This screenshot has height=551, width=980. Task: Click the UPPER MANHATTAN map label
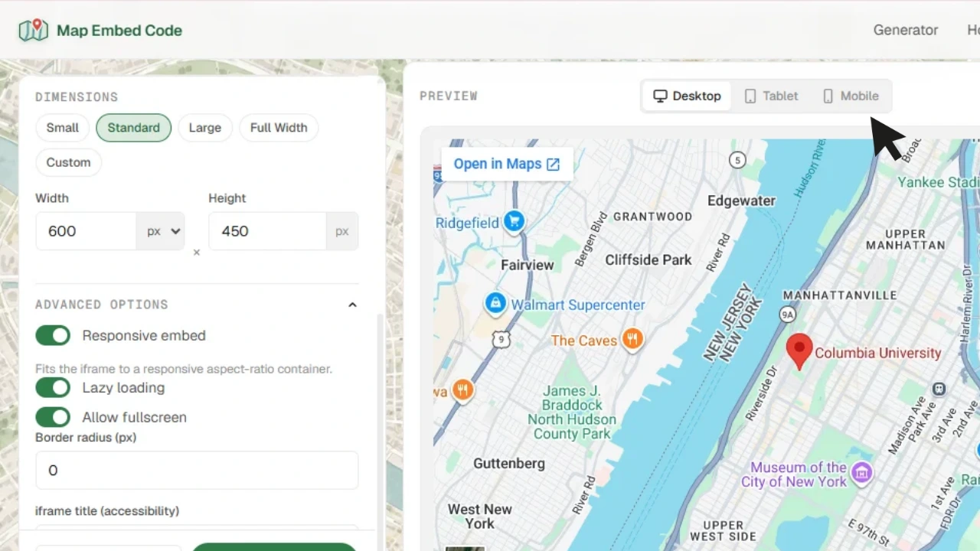[905, 240]
